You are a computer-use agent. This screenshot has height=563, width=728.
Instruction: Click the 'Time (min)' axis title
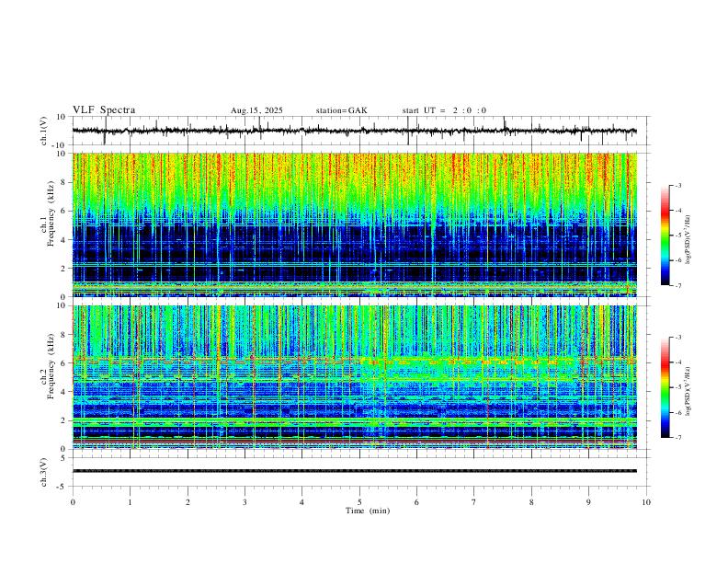pos(368,511)
